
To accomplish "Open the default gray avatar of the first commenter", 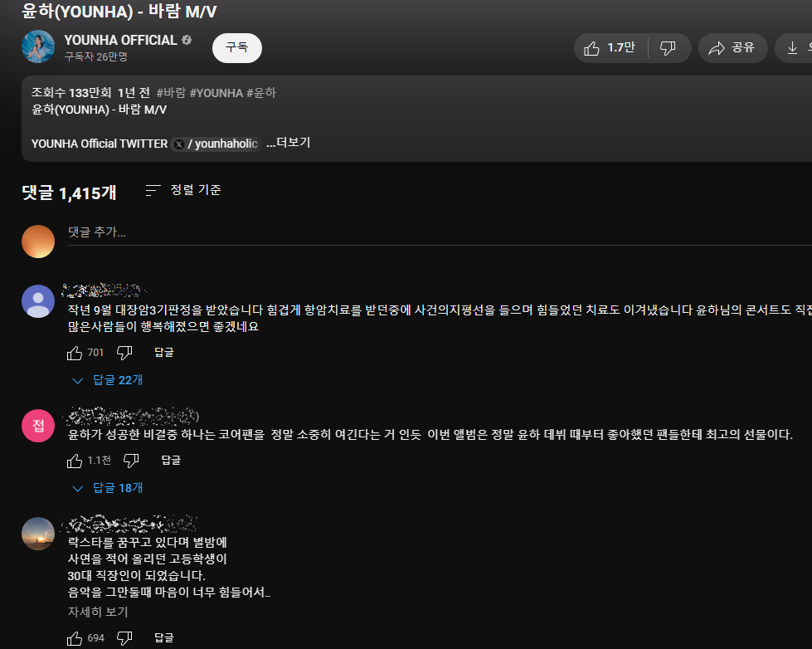I will 38,301.
